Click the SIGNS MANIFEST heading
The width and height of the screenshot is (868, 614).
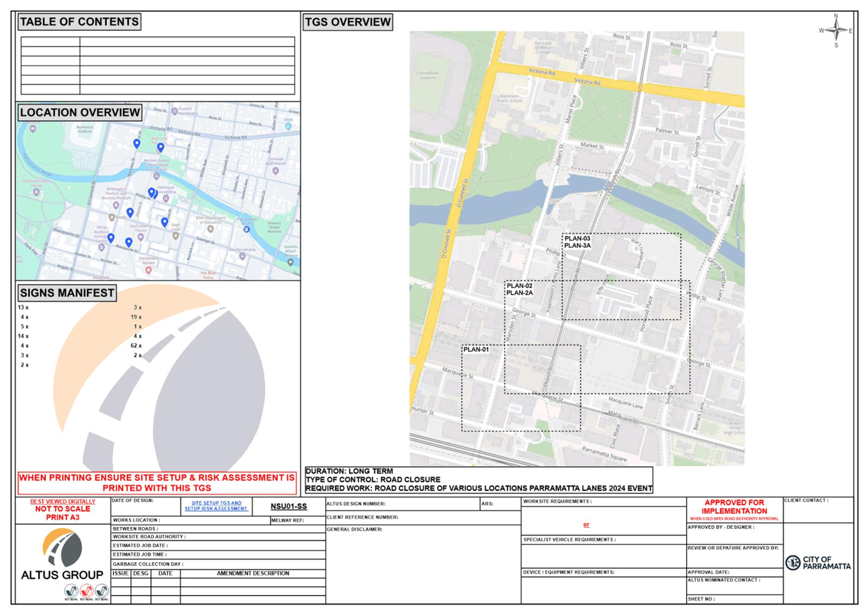pos(67,293)
